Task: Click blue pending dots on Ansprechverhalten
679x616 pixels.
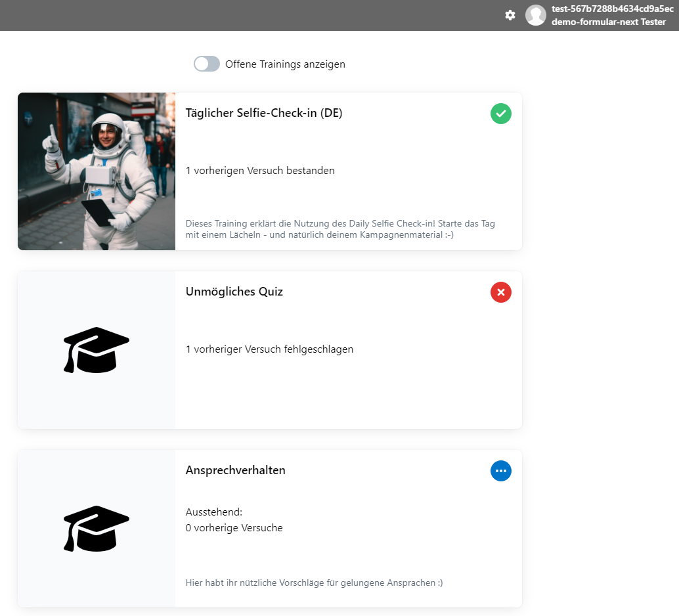Action: pos(500,471)
